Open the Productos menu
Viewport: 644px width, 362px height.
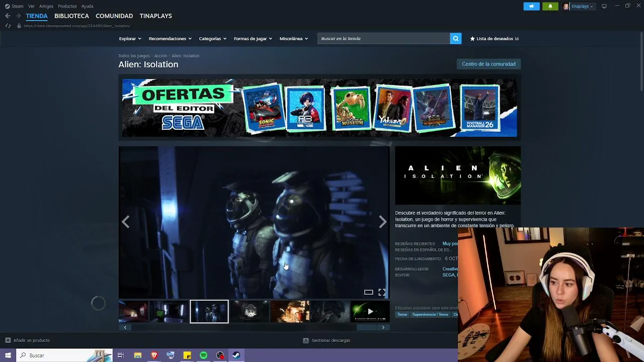[x=67, y=6]
